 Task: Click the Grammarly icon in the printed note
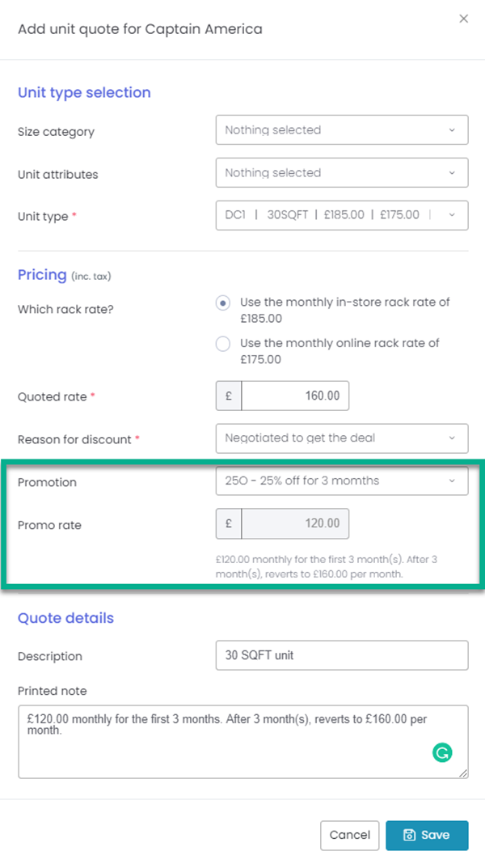click(442, 752)
